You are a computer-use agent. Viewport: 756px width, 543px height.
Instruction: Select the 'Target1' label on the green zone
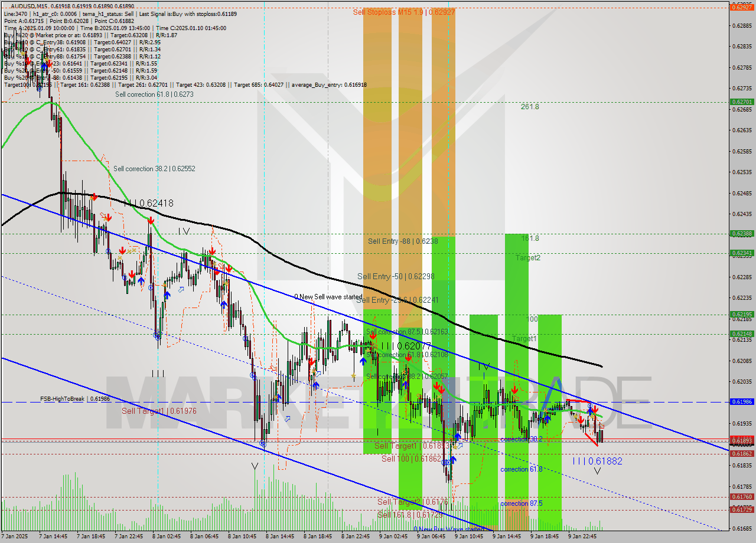[x=524, y=339]
